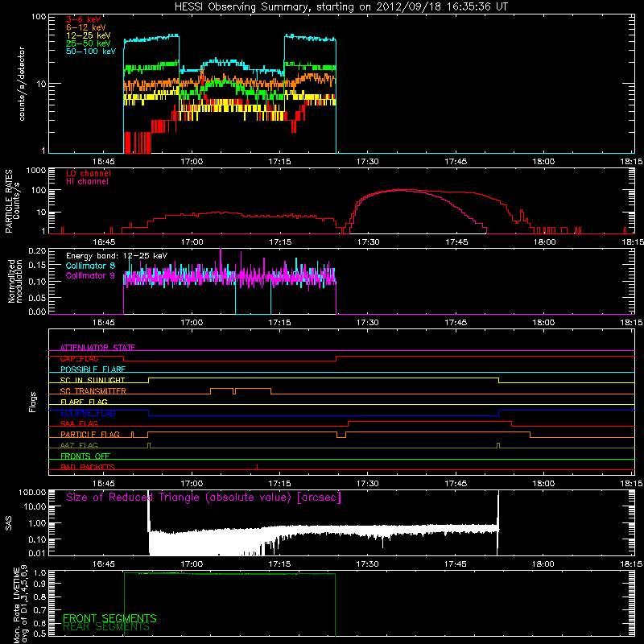
Task: Click '17:30' tick label under the counts panel
Action: tap(368, 162)
